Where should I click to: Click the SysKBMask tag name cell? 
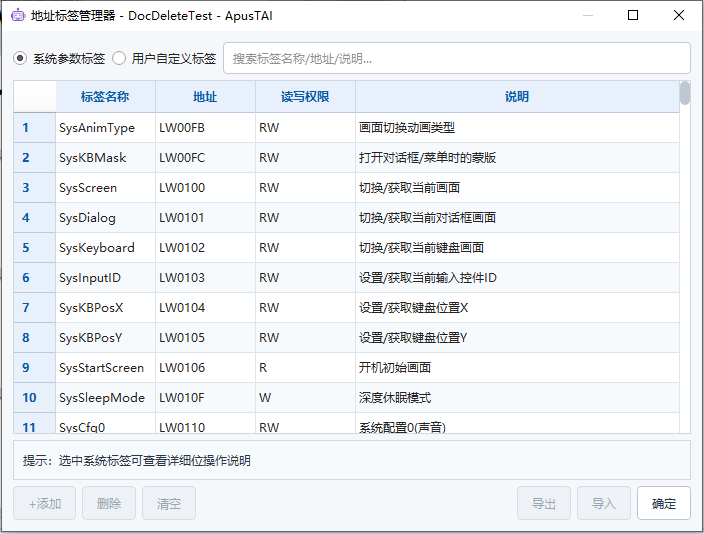click(106, 158)
